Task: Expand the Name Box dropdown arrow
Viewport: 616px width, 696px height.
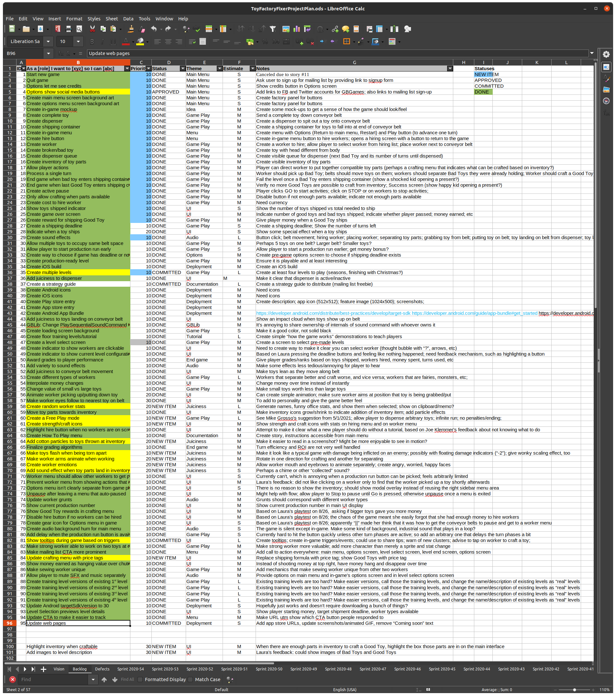Action: [48, 53]
